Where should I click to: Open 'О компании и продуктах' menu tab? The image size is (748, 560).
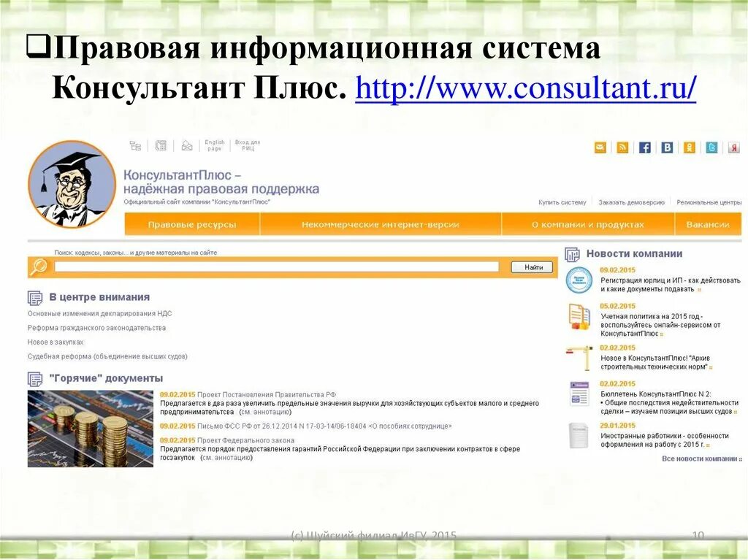tap(588, 224)
